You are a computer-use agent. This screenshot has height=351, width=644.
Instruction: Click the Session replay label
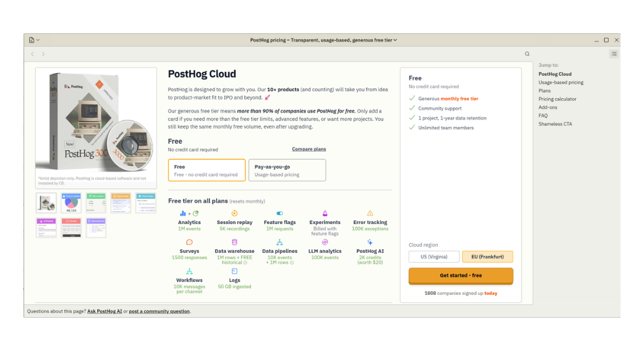point(235,222)
